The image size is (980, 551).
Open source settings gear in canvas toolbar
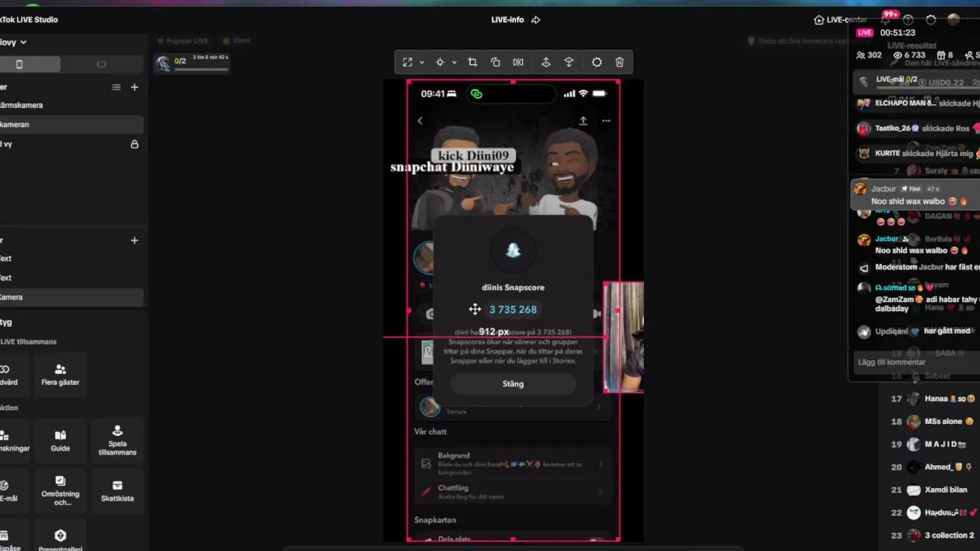596,62
